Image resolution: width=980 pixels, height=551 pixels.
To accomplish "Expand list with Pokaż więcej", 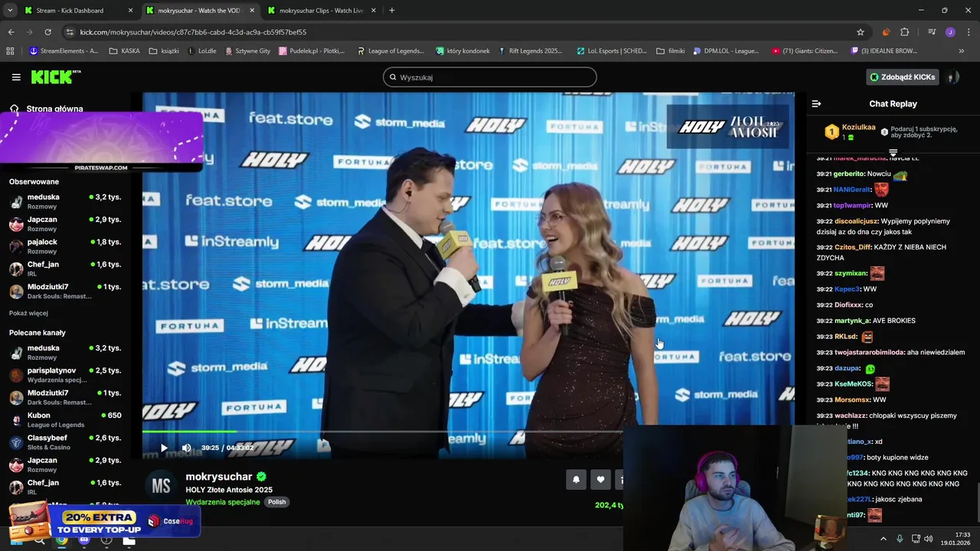I will (28, 313).
